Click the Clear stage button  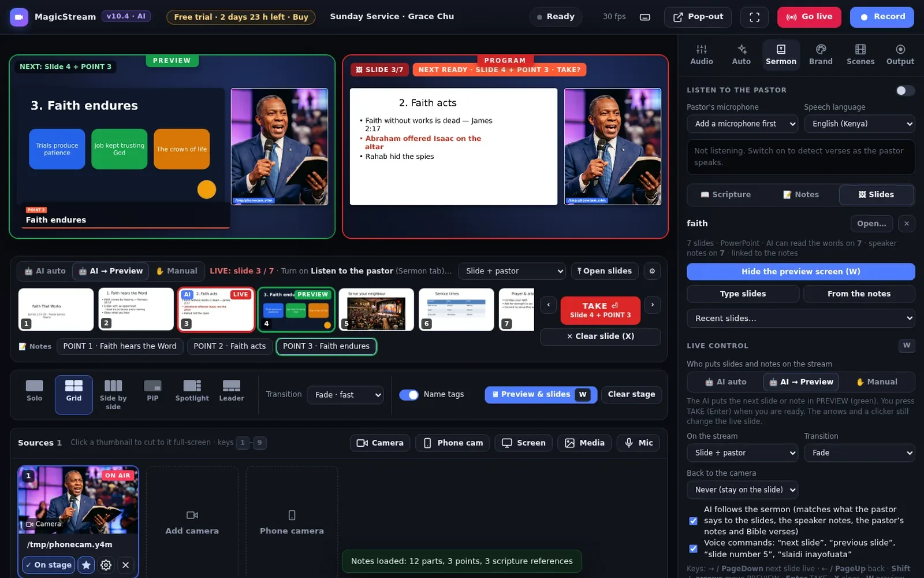pos(631,395)
